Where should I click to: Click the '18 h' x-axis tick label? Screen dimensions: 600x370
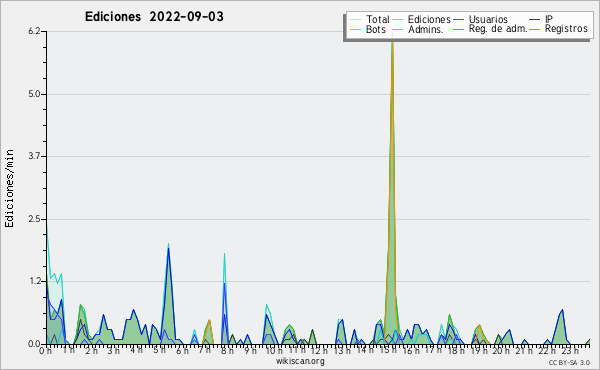456,351
